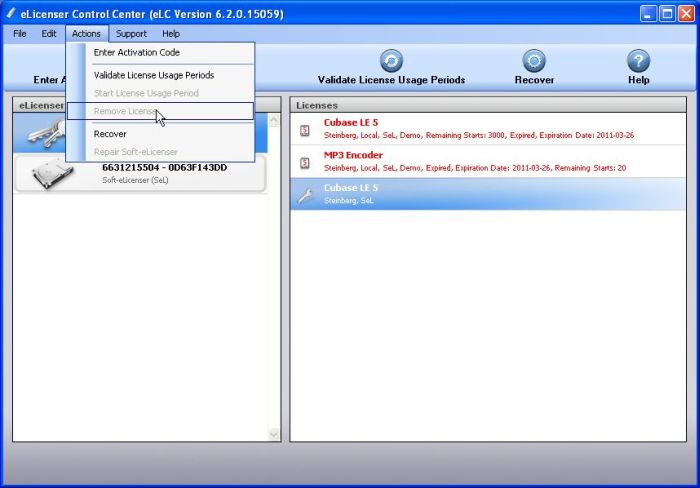Click the eLicenser list scroll down arrow

[x=274, y=434]
